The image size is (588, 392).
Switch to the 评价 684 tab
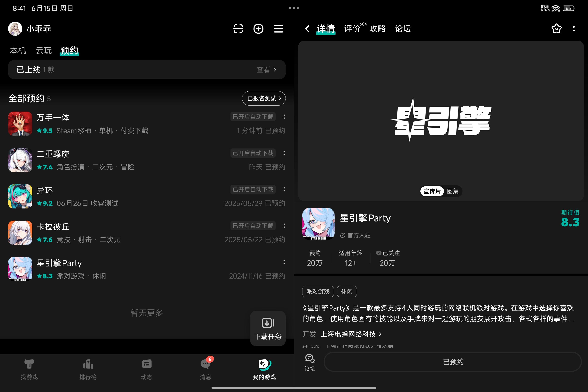tap(355, 28)
